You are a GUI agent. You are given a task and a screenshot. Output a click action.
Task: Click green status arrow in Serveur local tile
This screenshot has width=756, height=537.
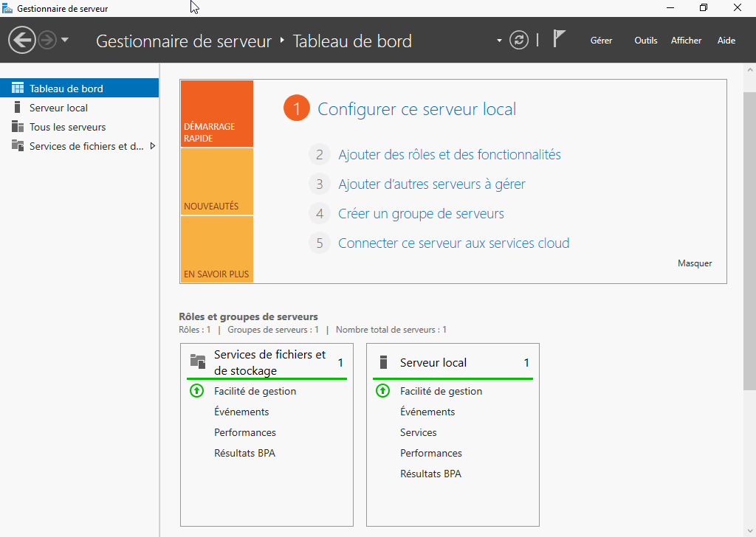point(382,391)
